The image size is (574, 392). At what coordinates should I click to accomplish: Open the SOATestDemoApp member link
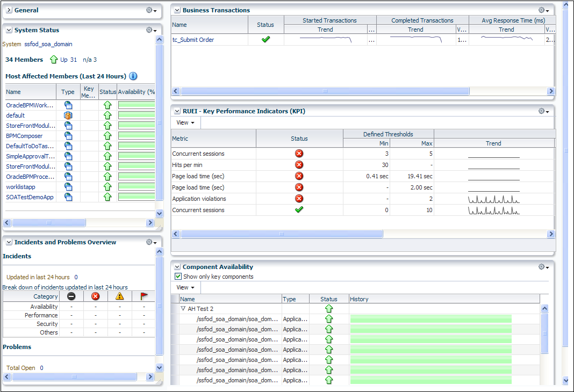[30, 197]
